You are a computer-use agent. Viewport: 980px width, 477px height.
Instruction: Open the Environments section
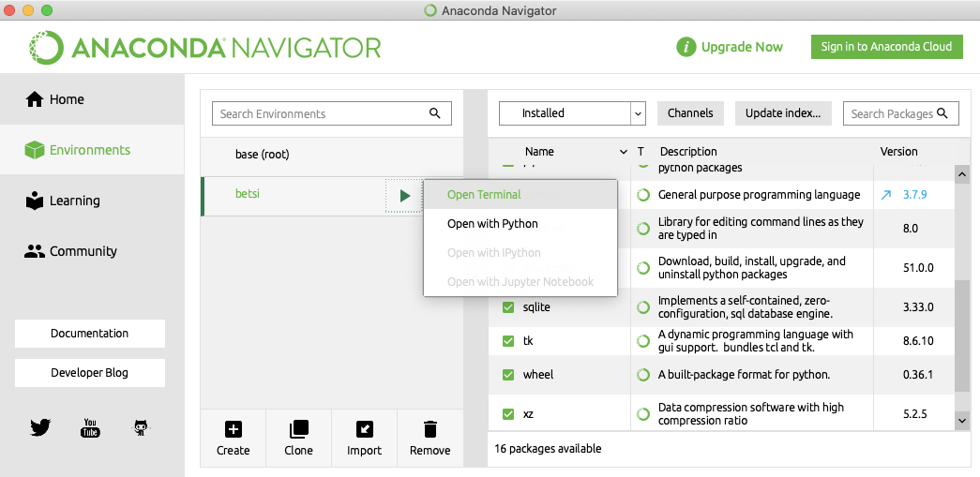pyautogui.click(x=78, y=150)
